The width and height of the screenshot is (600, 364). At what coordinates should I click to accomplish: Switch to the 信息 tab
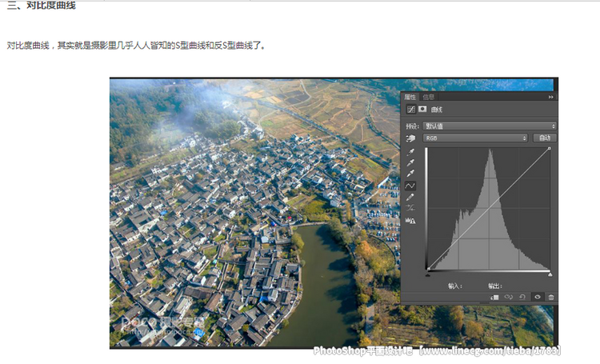428,98
